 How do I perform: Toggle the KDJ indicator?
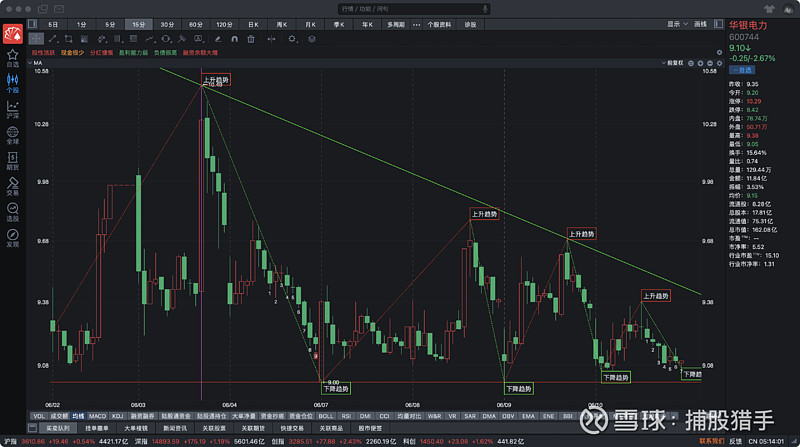[117, 416]
